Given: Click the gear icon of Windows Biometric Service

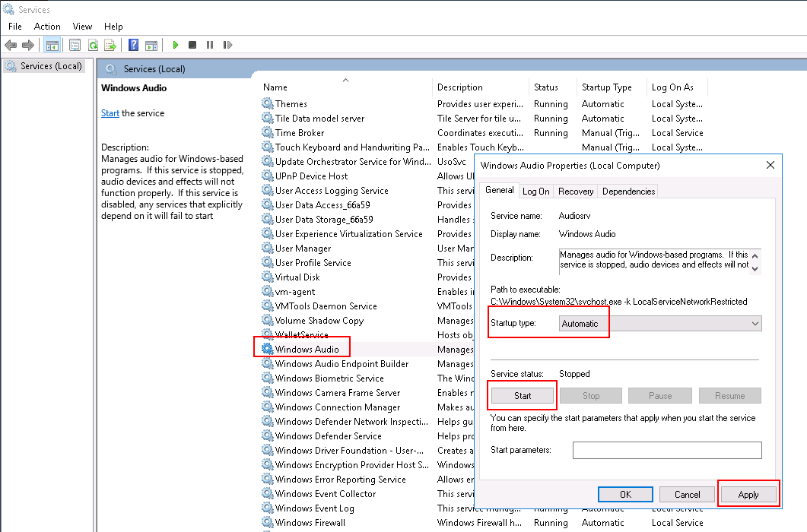Looking at the screenshot, I should pos(267,378).
